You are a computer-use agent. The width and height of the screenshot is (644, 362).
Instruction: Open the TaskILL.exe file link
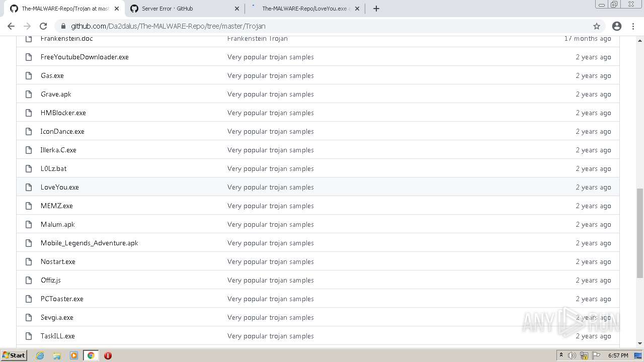(x=58, y=336)
